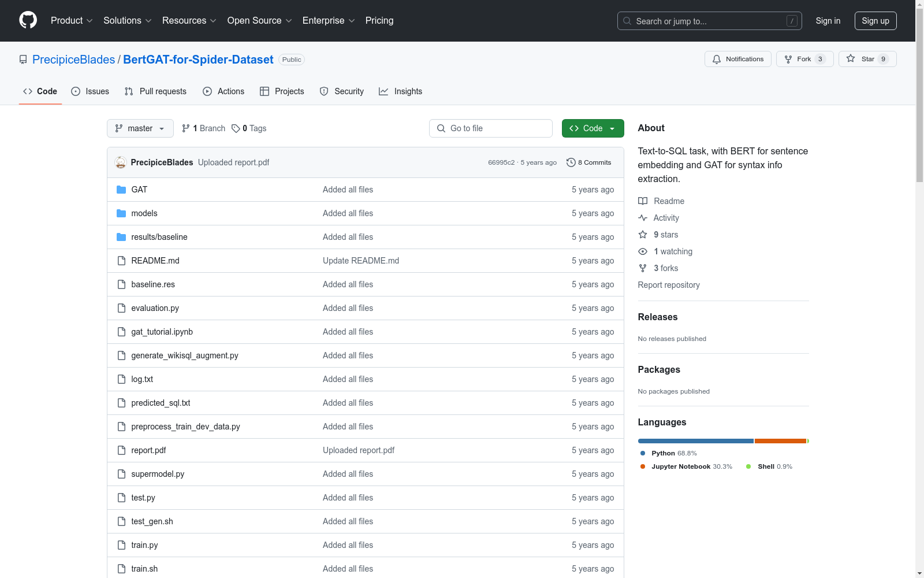Viewport: 924px width, 578px height.
Task: Open the commit hash 66995c2
Action: (501, 162)
